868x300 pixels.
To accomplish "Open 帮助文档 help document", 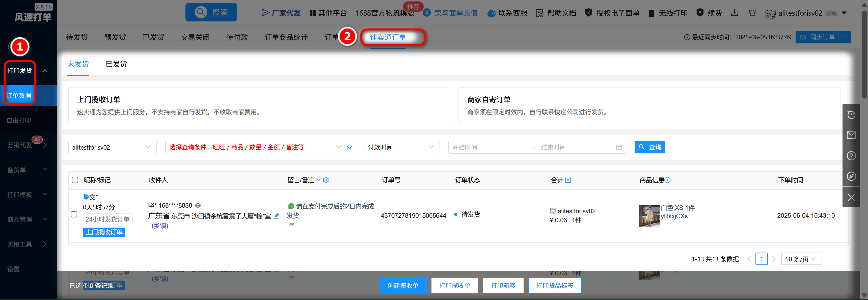I will [x=556, y=13].
